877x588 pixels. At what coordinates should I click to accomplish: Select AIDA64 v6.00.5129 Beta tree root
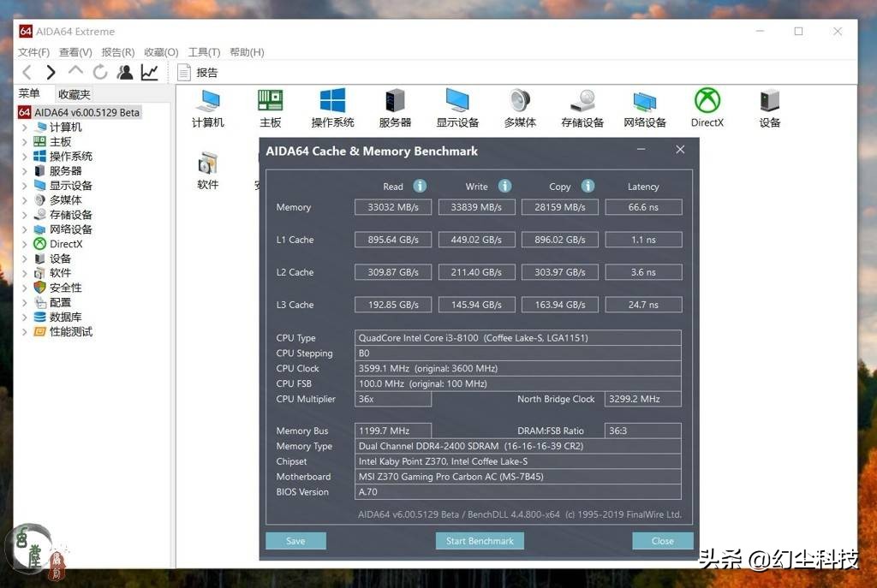[x=80, y=112]
